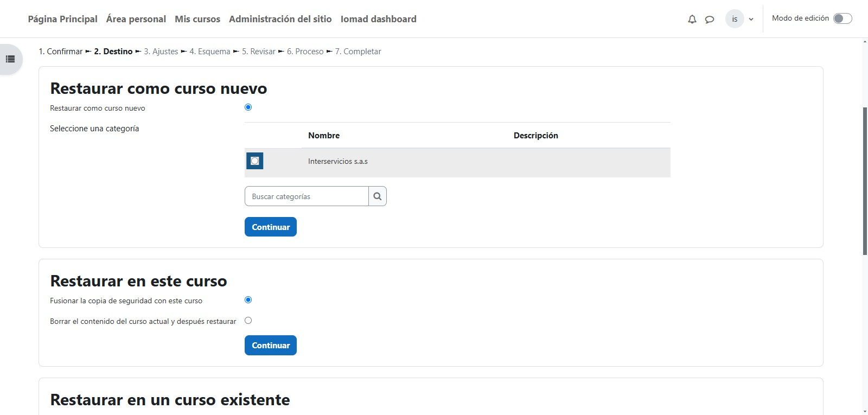The height and width of the screenshot is (415, 868).
Task: Expand the user menu chevron
Action: pos(751,20)
